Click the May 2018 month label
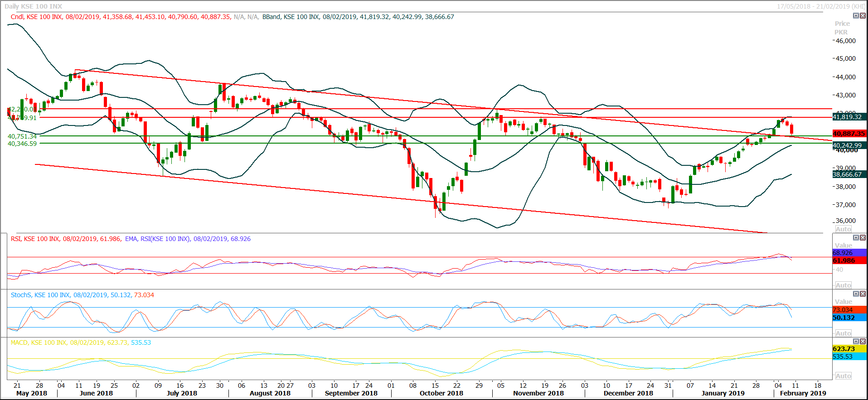Screen dimensions: 868x400 coord(32,393)
